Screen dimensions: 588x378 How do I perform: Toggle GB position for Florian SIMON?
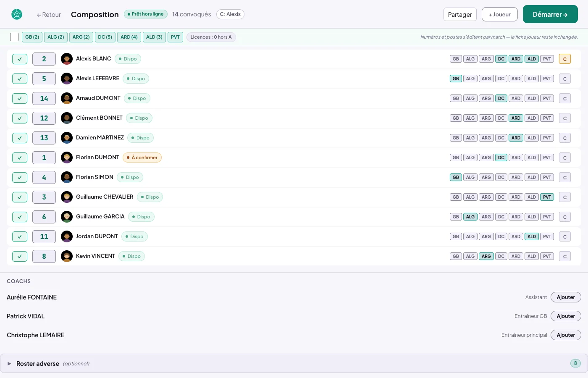click(456, 177)
